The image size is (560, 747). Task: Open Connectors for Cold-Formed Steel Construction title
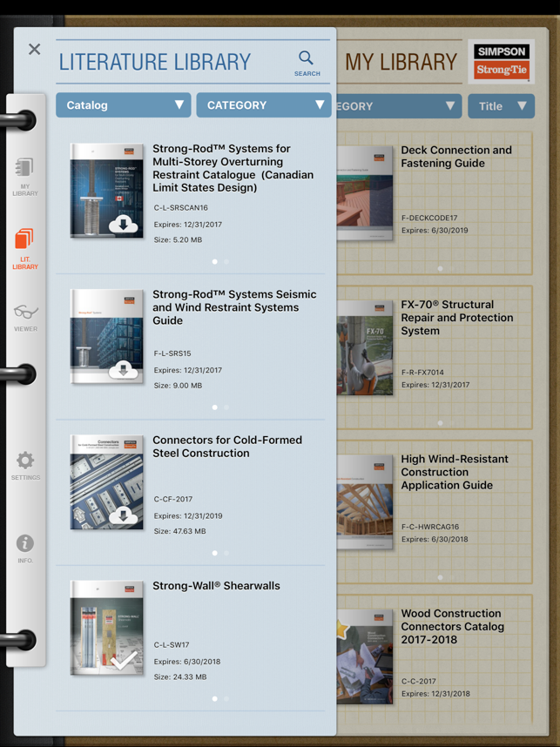pyautogui.click(x=227, y=447)
